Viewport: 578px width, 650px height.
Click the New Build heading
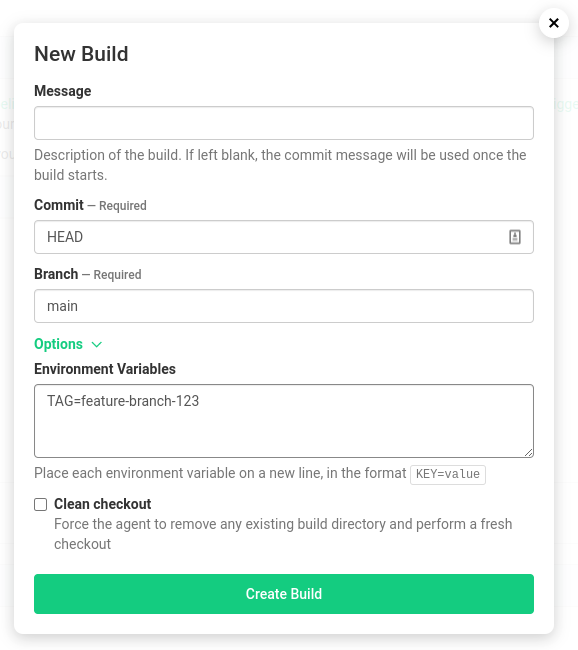click(81, 54)
